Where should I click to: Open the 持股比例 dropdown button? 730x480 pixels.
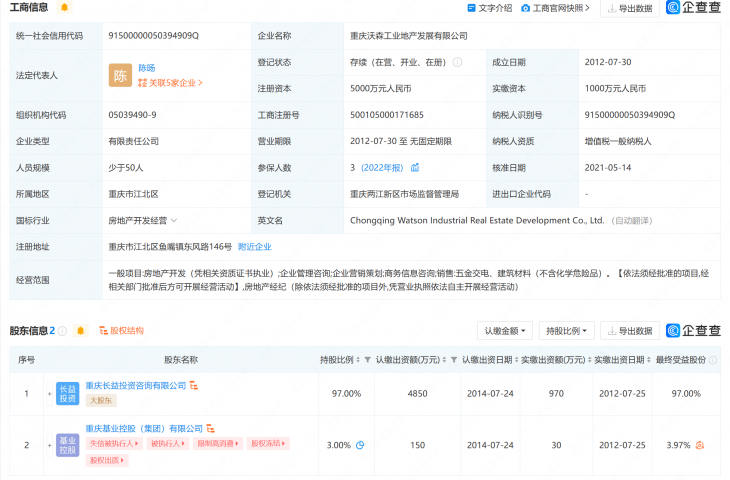point(566,331)
